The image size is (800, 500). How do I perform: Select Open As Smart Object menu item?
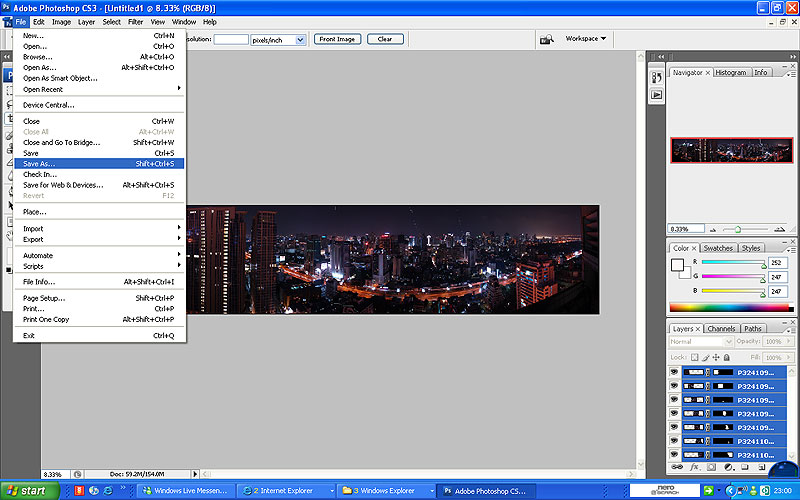coord(99,79)
